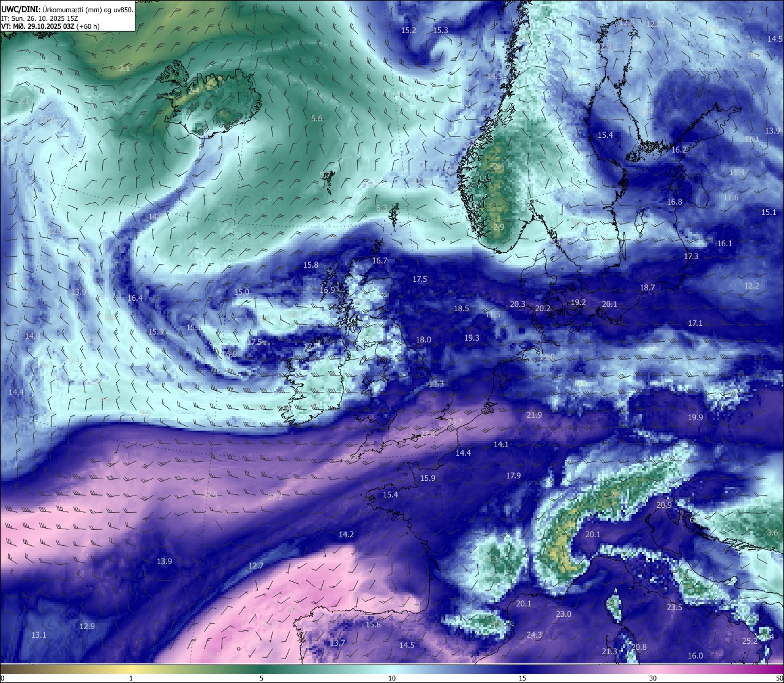
Task: Click the 'IT: Sun. 26. 10. 2025 15Z' line
Action: pos(40,18)
